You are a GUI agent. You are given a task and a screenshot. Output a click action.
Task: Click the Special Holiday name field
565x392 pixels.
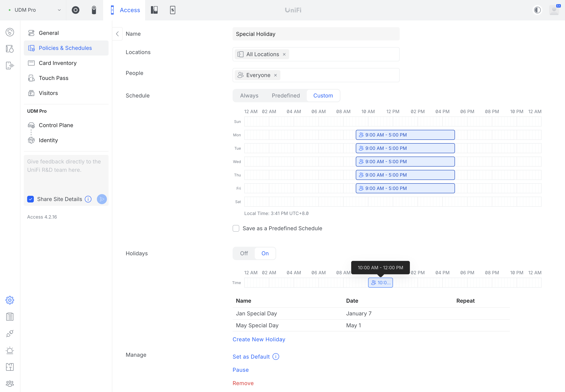pyautogui.click(x=316, y=34)
